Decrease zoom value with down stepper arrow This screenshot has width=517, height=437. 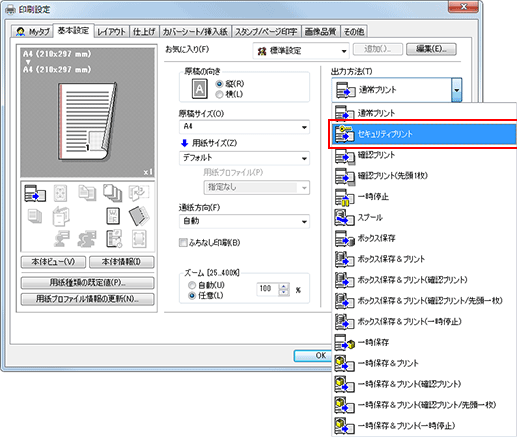pyautogui.click(x=284, y=292)
